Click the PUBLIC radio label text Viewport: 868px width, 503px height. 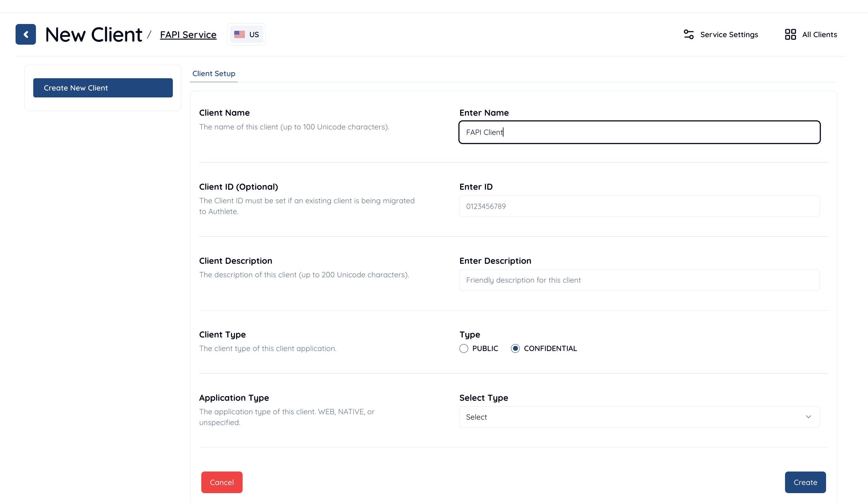tap(485, 349)
